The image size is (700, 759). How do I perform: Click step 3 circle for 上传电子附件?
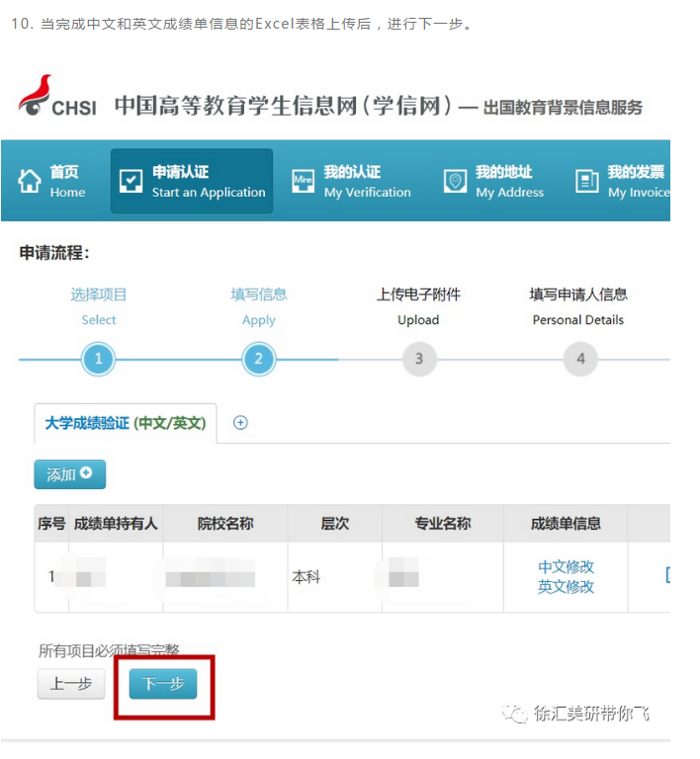click(x=419, y=359)
